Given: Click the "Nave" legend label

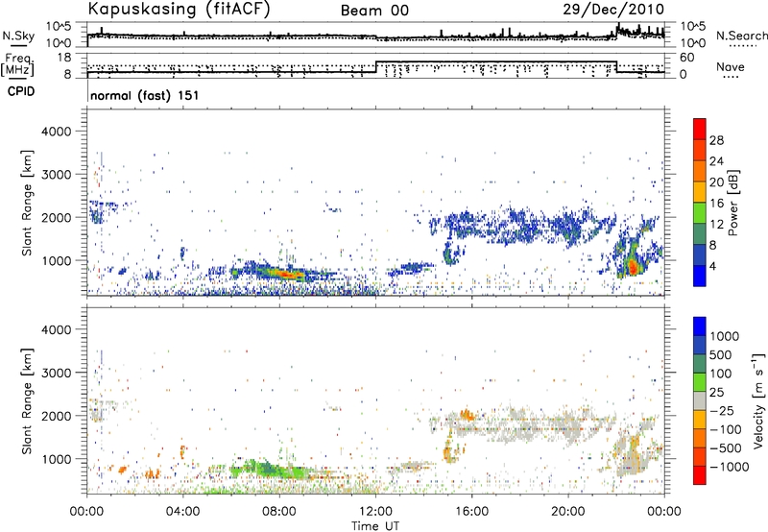Looking at the screenshot, I should coord(731,66).
